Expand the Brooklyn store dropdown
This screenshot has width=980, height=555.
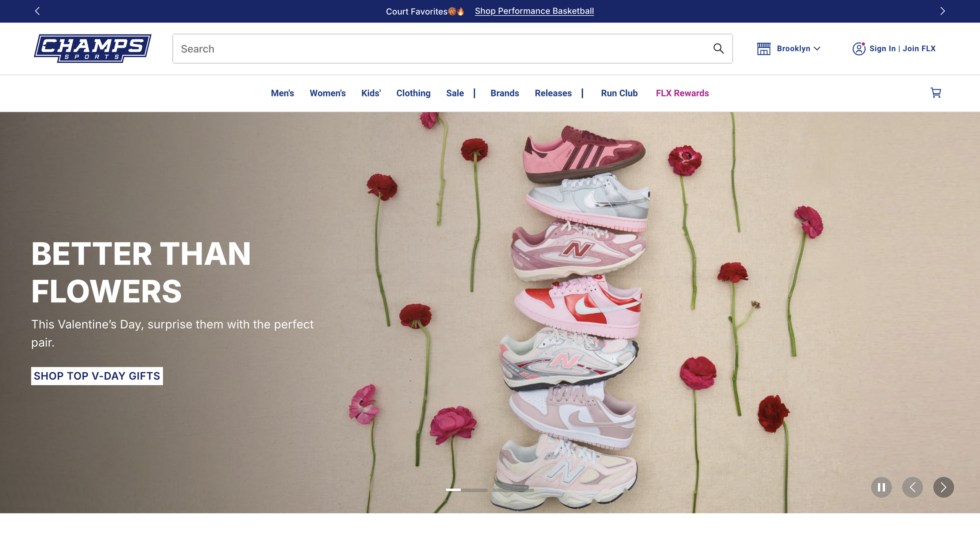click(799, 49)
